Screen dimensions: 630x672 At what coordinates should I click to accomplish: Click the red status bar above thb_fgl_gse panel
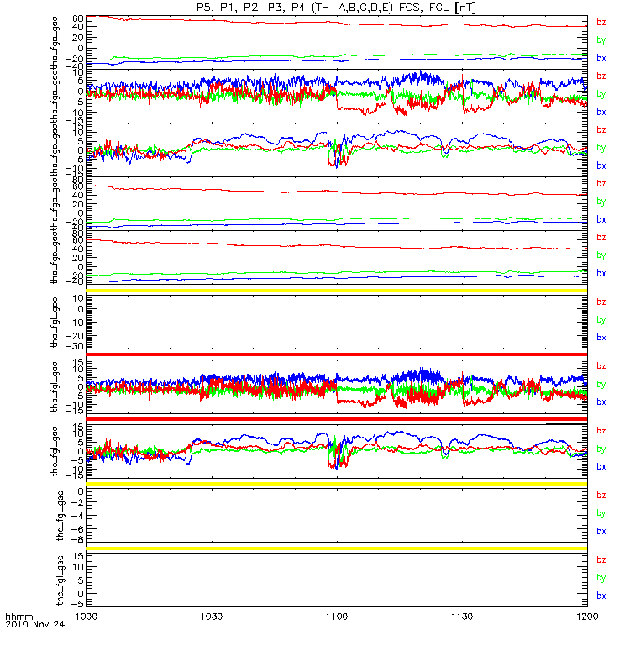click(x=337, y=354)
